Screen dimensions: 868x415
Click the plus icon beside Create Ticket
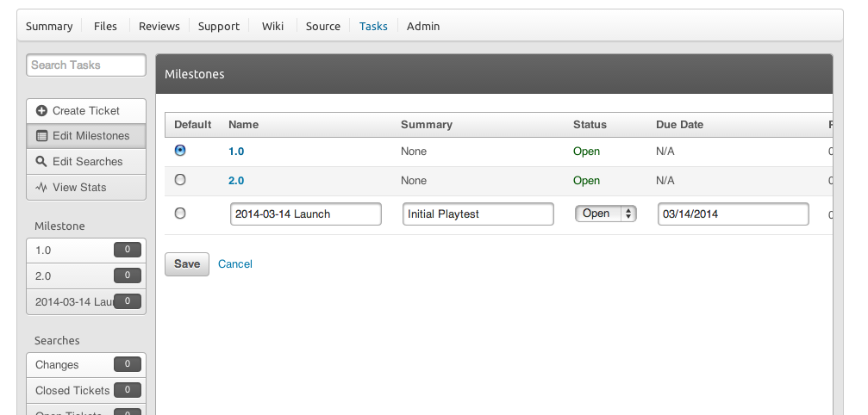coord(41,111)
